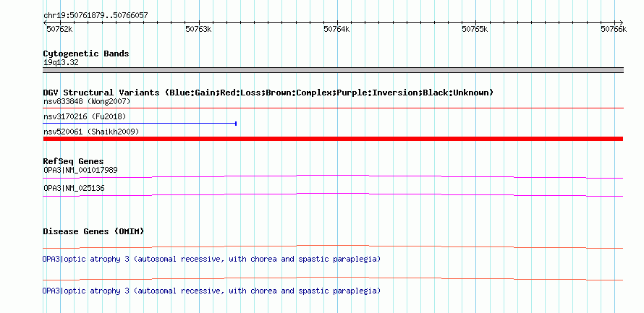Click the 50762k ruler tick label

pyautogui.click(x=60, y=29)
